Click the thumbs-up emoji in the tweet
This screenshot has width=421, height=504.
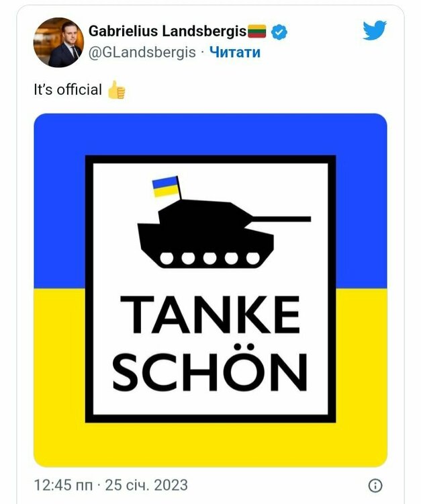point(116,89)
